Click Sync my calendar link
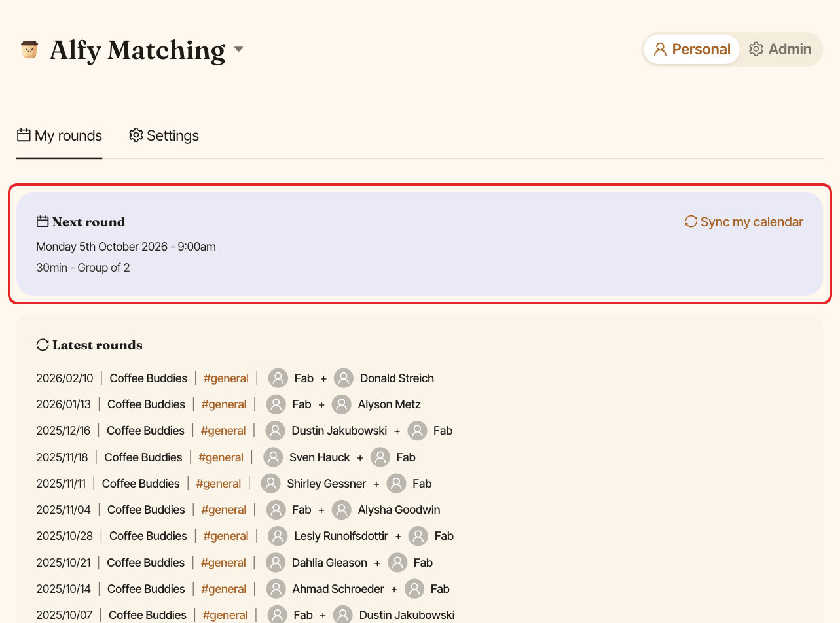The image size is (840, 623). point(744,222)
